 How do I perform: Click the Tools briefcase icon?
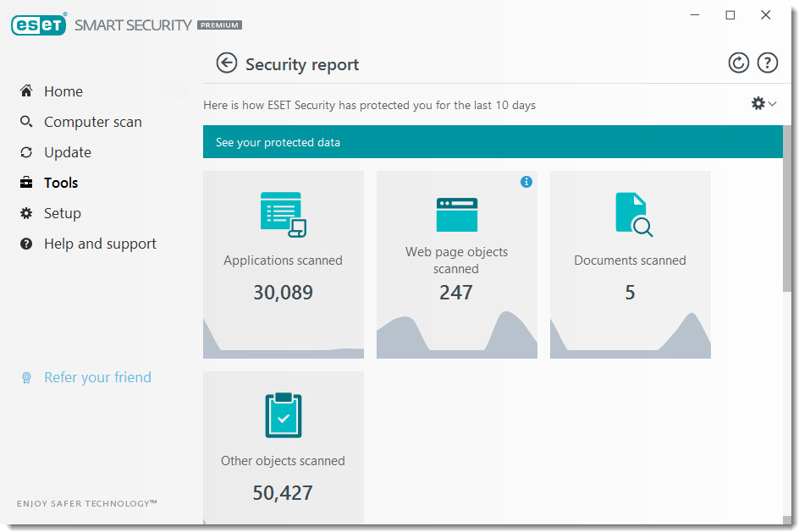tap(26, 182)
